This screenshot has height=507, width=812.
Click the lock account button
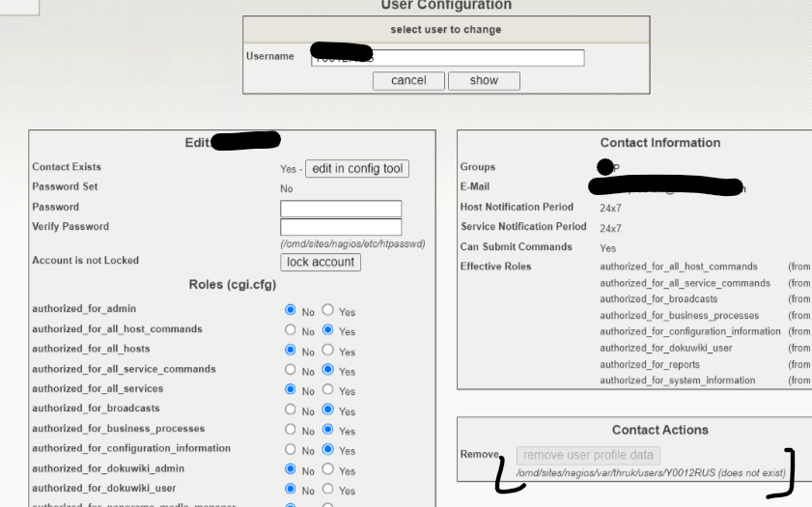(321, 263)
